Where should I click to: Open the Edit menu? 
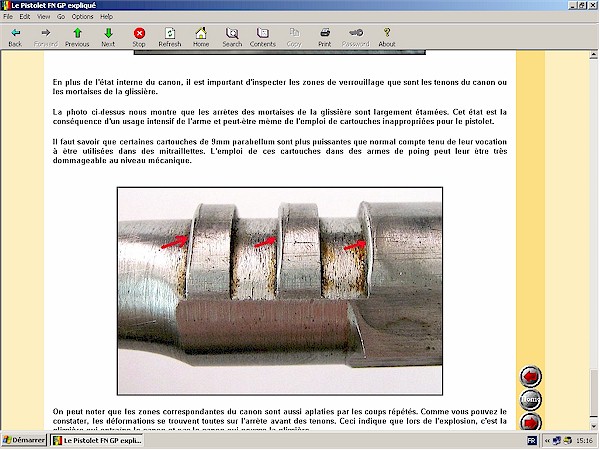point(25,16)
